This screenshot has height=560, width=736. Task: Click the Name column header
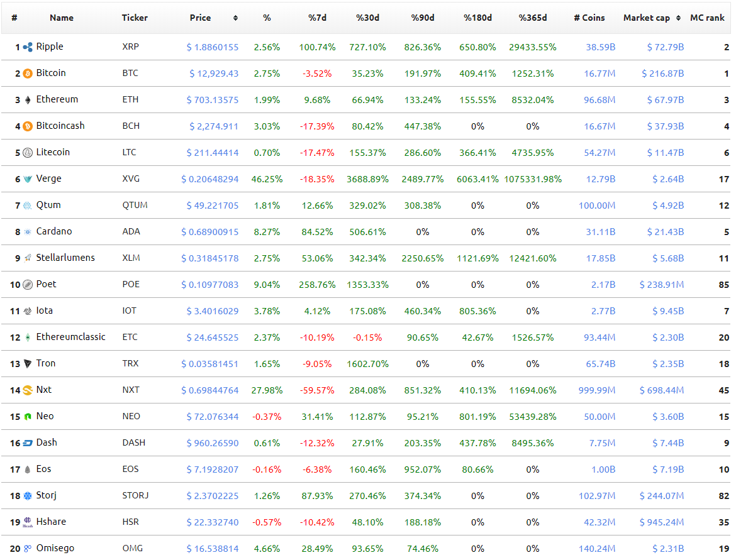[61, 18]
